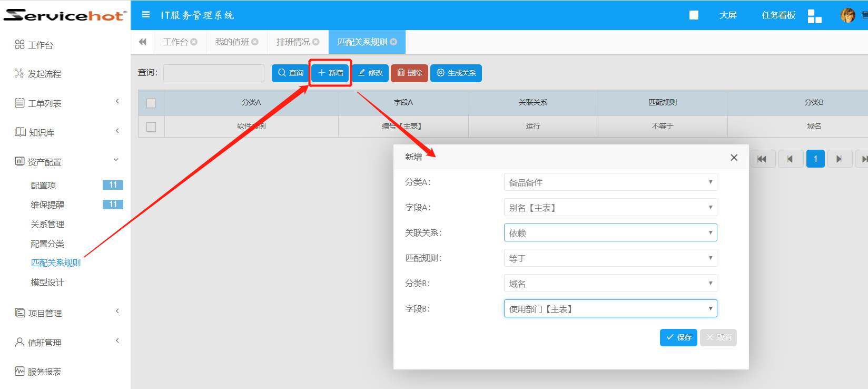Image resolution: width=868 pixels, height=389 pixels.
Task: Close the 新增 dialog with X
Action: [734, 158]
